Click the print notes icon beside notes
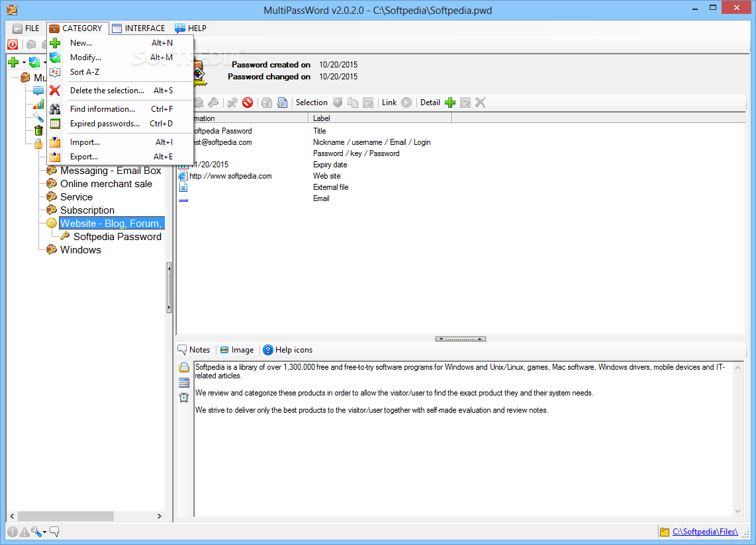756x545 pixels. tap(183, 368)
